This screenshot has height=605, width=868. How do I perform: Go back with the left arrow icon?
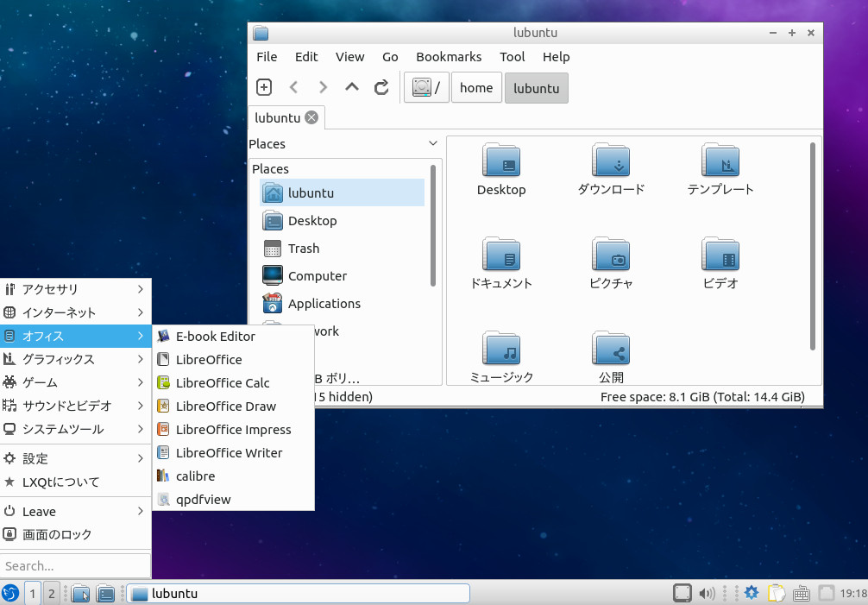(x=294, y=87)
